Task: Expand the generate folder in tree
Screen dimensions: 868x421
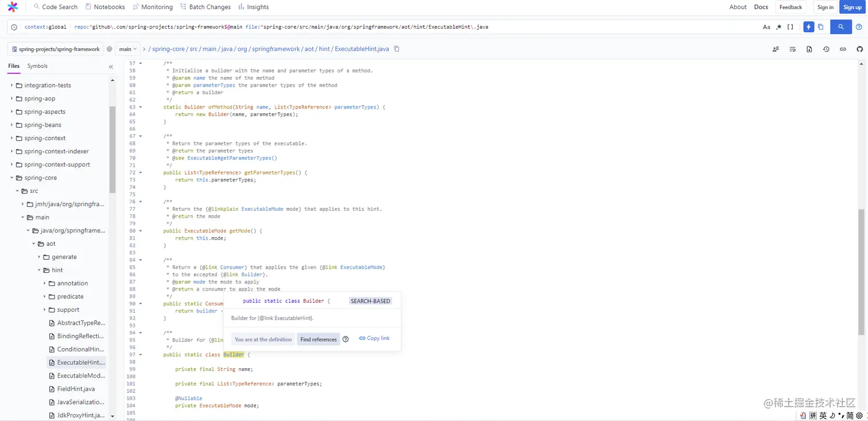Action: [40, 257]
